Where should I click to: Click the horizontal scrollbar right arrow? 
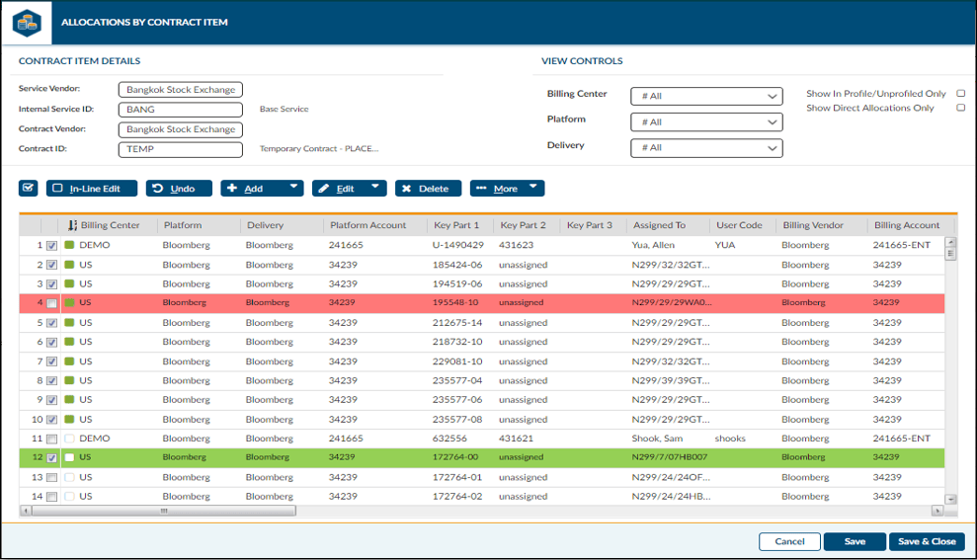tap(937, 511)
